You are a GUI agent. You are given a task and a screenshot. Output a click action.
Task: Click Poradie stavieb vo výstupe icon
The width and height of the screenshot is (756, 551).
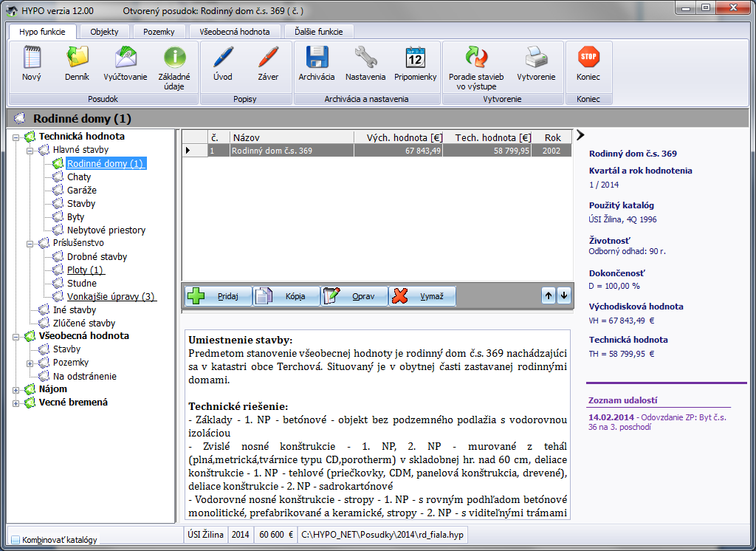tap(476, 58)
